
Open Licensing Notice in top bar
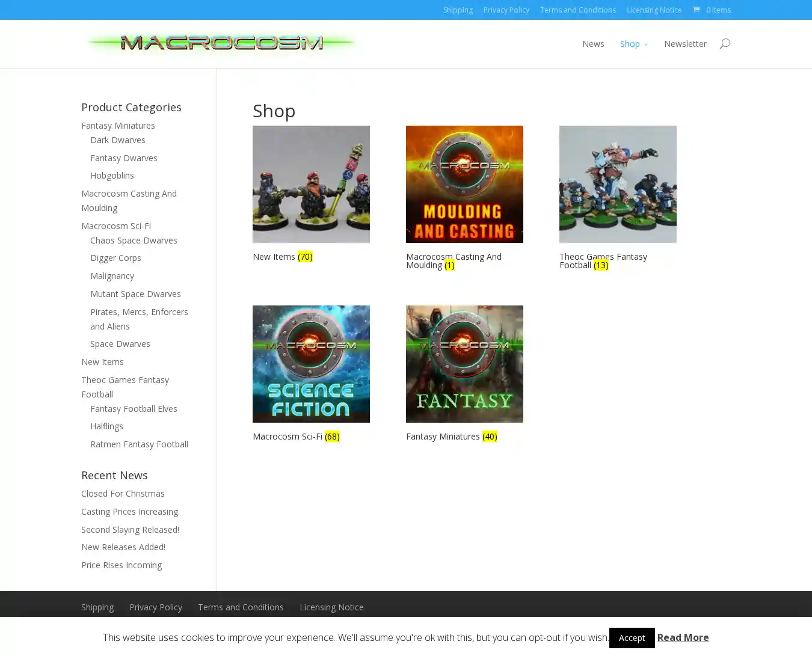pos(654,10)
